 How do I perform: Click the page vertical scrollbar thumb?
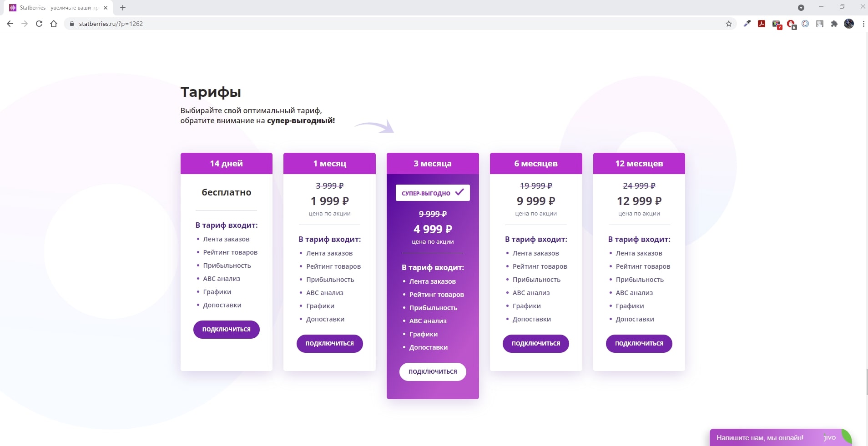click(866, 382)
